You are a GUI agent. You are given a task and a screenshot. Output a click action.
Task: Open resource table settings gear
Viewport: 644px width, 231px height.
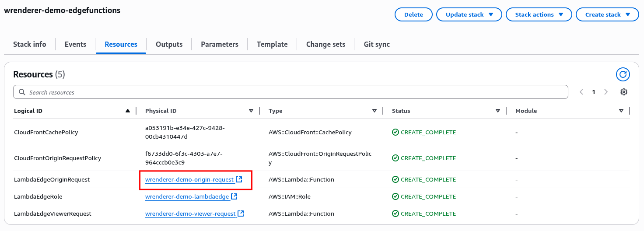pyautogui.click(x=624, y=92)
